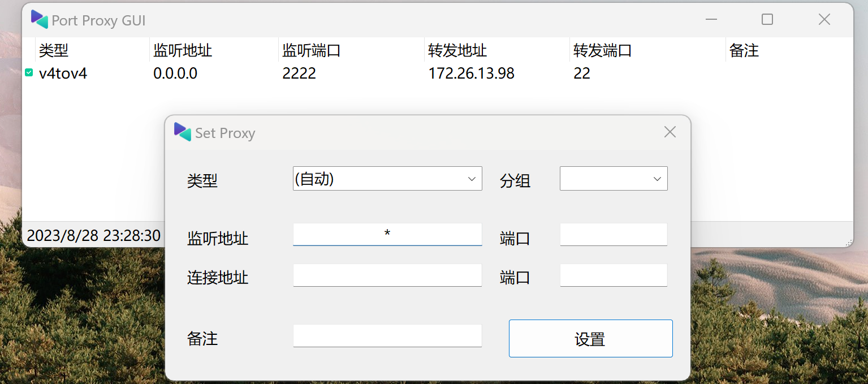
Task: Toggle the checkbox next to v4tov4 rule
Action: click(28, 72)
